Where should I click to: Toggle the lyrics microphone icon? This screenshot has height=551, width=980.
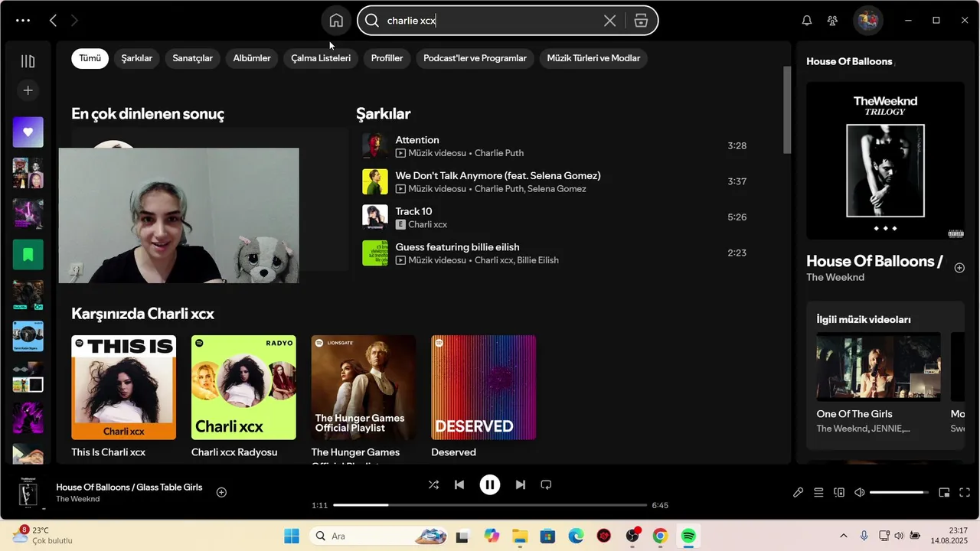[798, 493]
